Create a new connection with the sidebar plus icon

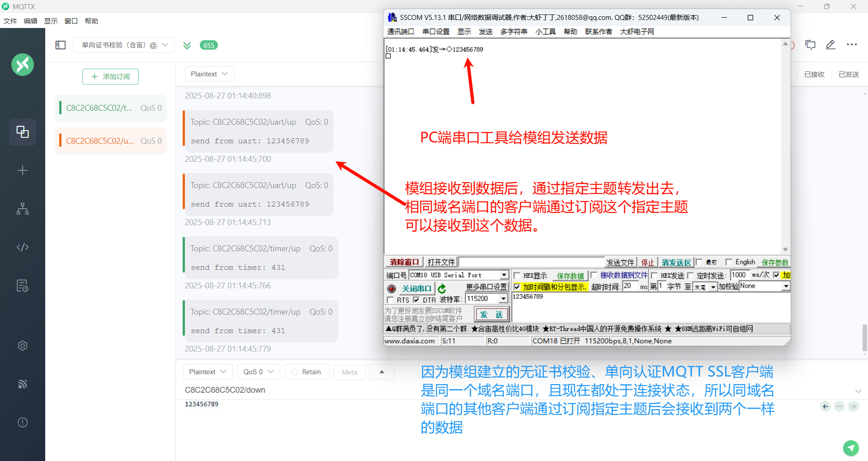point(23,170)
